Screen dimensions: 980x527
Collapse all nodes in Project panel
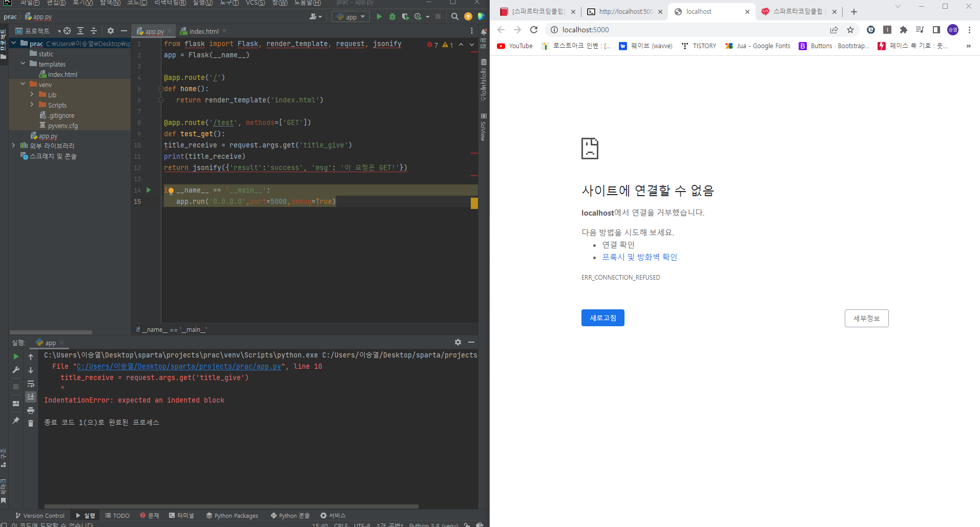[94, 31]
